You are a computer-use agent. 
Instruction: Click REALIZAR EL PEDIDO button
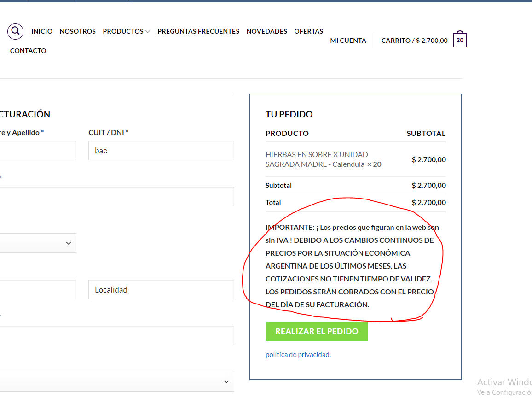pos(317,331)
